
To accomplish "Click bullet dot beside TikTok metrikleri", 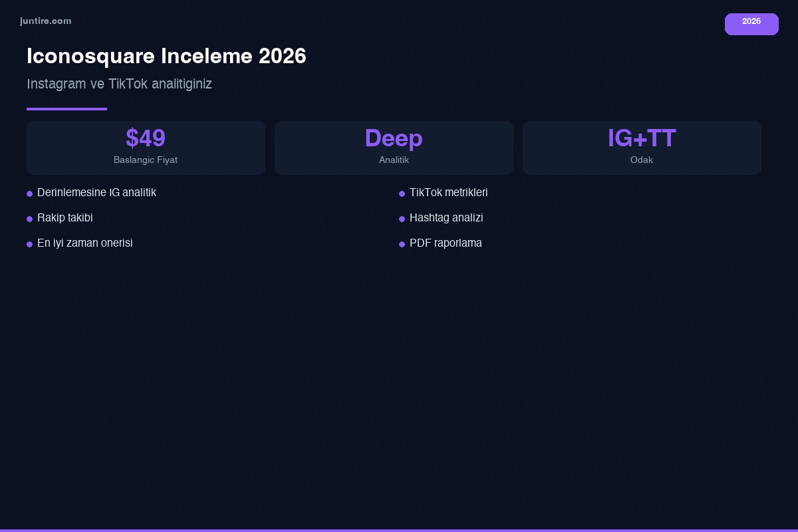I will click(402, 194).
